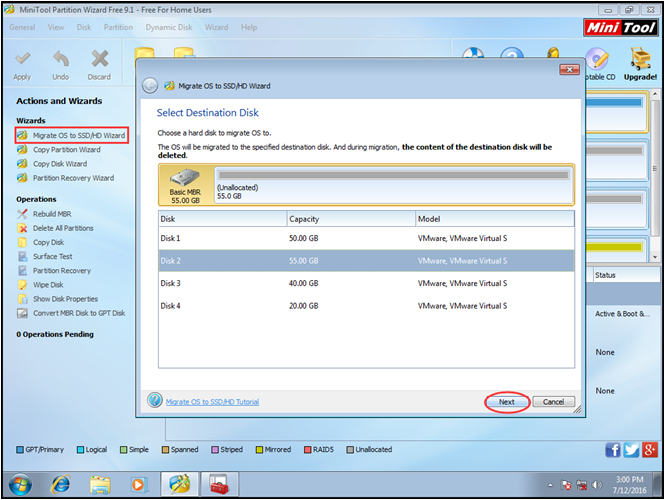Click the help question mark icon in wizard
The image size is (665, 500).
coord(155,400)
